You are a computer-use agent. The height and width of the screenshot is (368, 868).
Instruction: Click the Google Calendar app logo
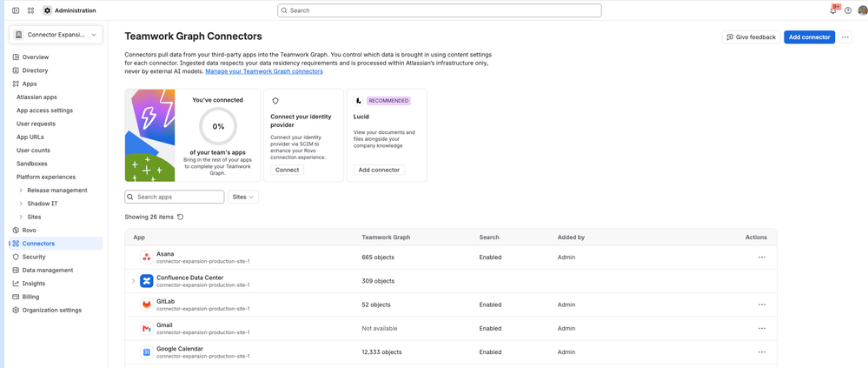pyautogui.click(x=146, y=352)
